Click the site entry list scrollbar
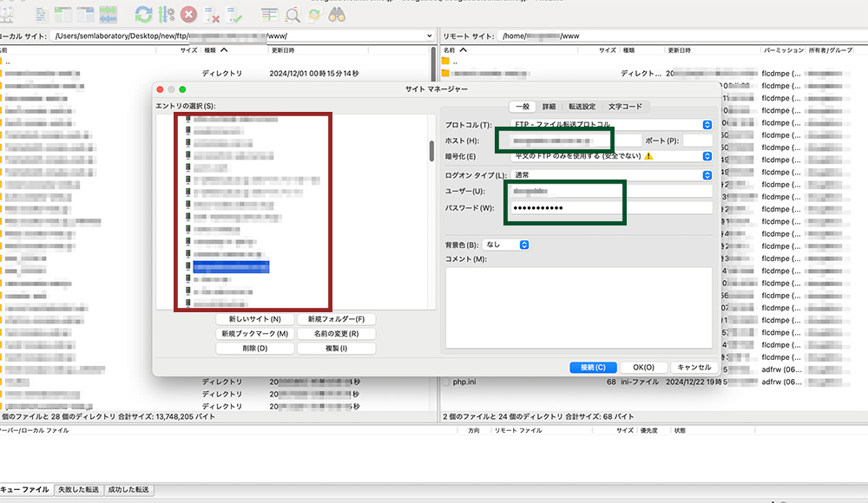The height and width of the screenshot is (503, 868). pyautogui.click(x=431, y=151)
